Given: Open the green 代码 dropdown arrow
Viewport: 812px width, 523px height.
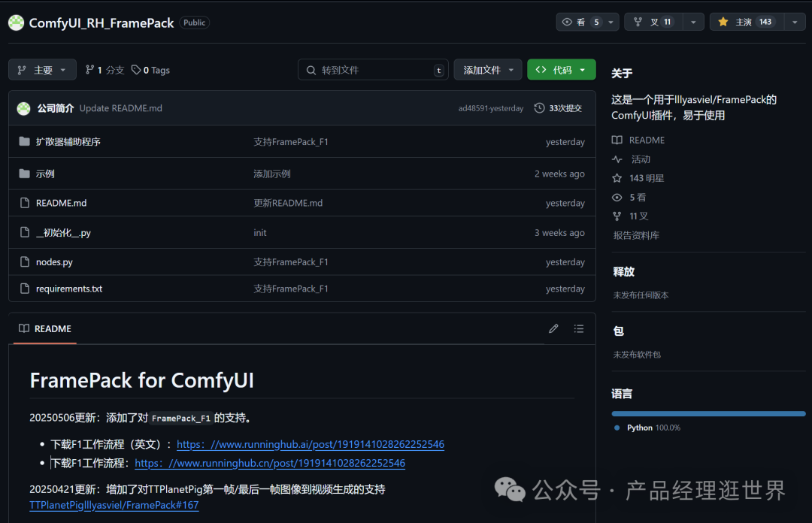Looking at the screenshot, I should [x=583, y=70].
